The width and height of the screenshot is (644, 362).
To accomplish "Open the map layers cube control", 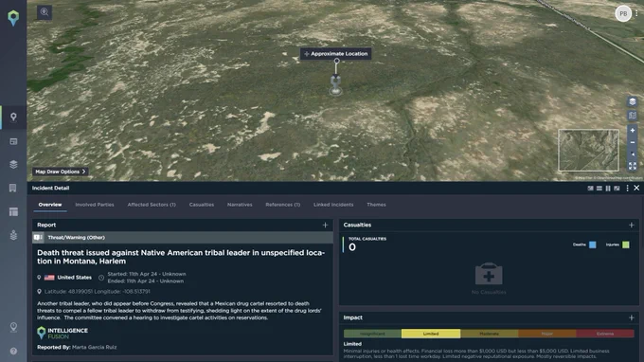I will 633,101.
